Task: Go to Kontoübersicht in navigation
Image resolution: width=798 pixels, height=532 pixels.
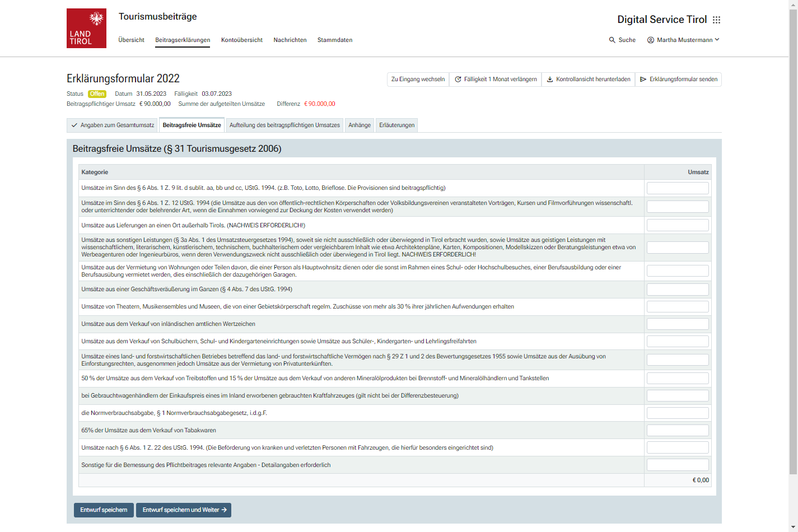Action: (x=242, y=40)
